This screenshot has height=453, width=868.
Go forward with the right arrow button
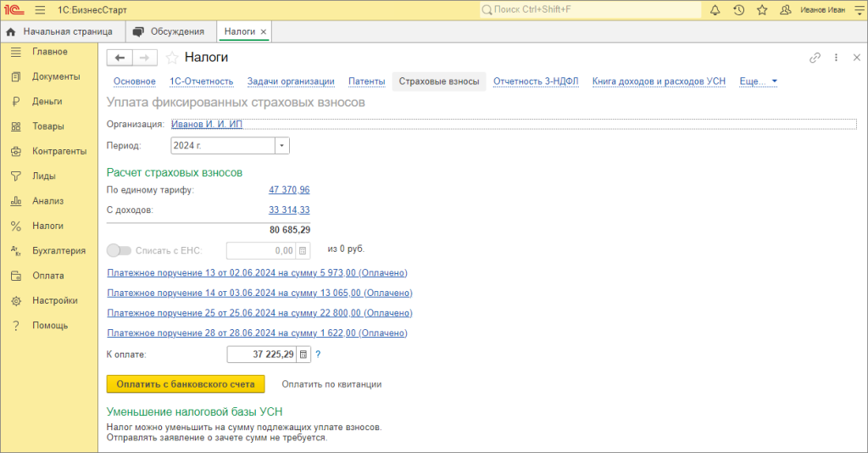pyautogui.click(x=144, y=58)
